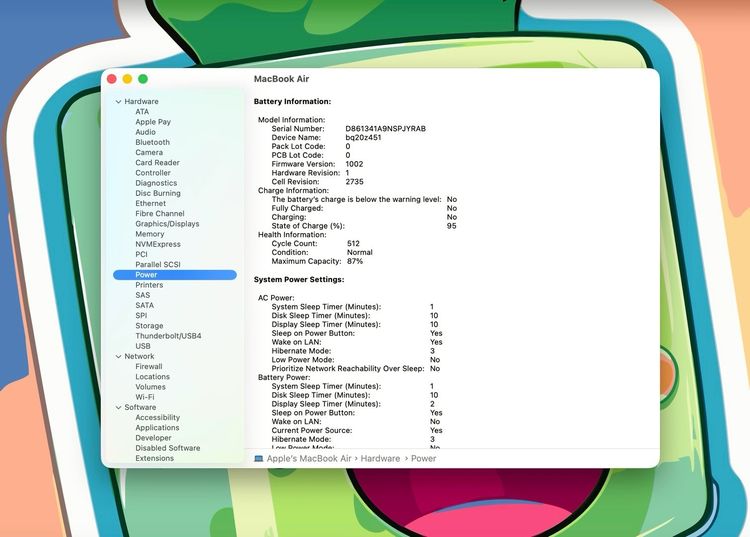Click Apple's MacBook Air in the path bar
This screenshot has width=750, height=537.
pyautogui.click(x=309, y=458)
